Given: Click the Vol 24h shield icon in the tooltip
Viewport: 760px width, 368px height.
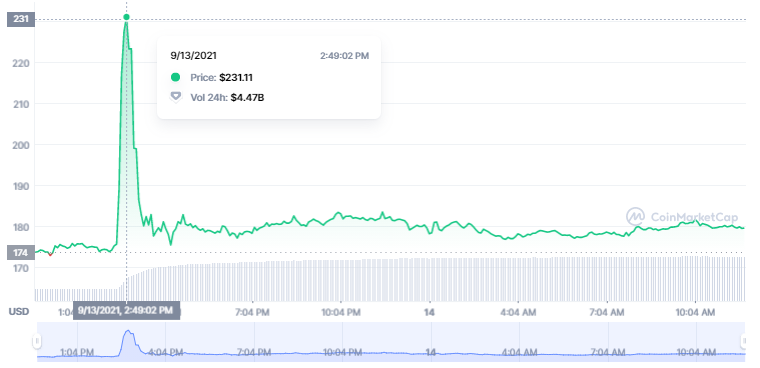Looking at the screenshot, I should (175, 97).
